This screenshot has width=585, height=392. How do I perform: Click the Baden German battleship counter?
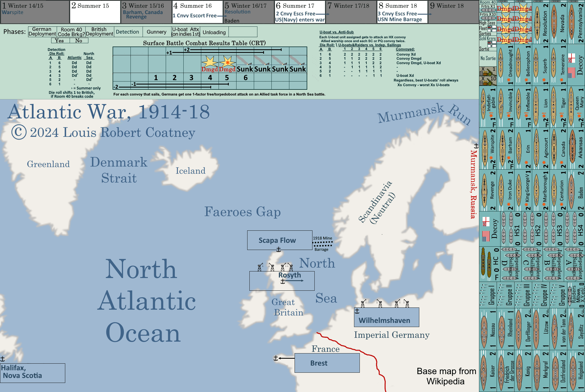pyautogui.click(x=576, y=190)
